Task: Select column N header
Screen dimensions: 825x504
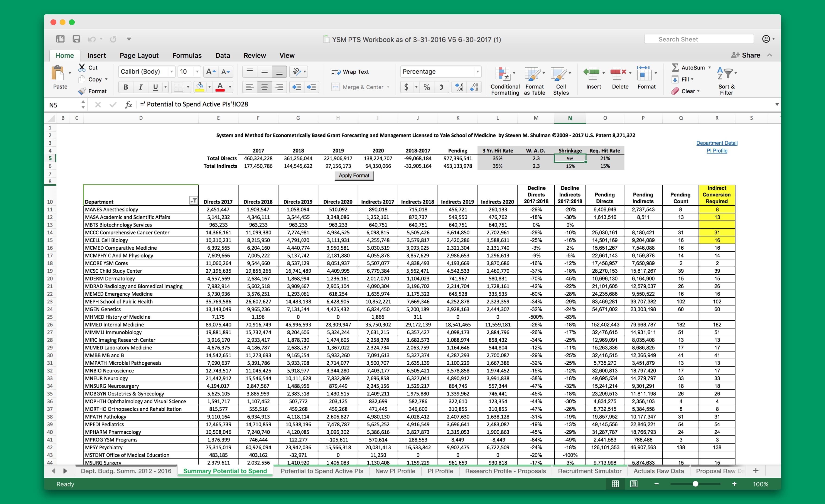Action: (x=570, y=118)
